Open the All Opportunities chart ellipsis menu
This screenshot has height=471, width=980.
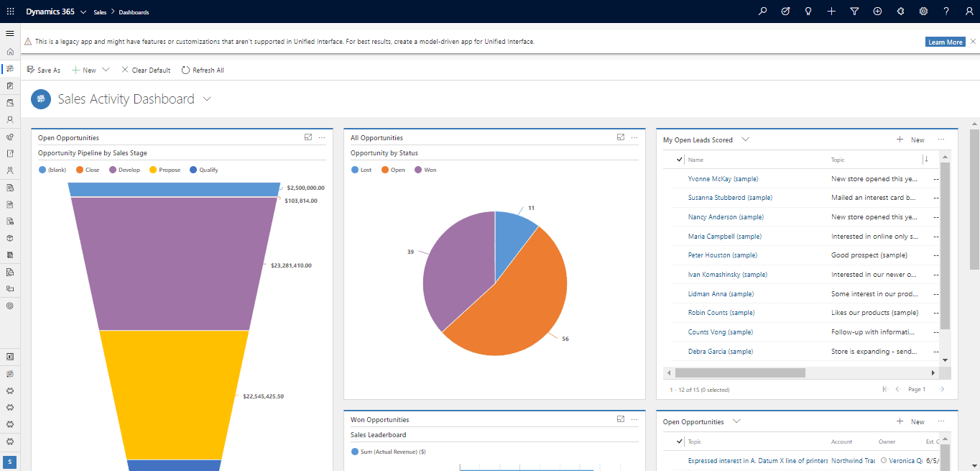[634, 137]
